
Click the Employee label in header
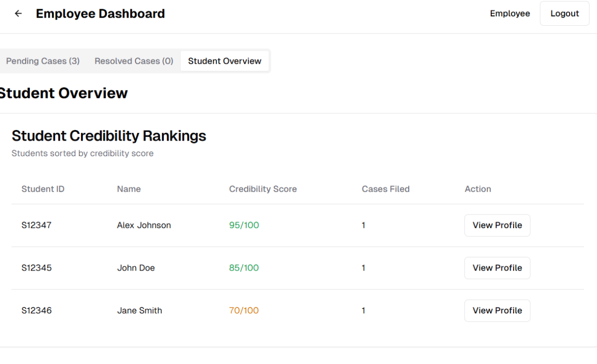[509, 14]
